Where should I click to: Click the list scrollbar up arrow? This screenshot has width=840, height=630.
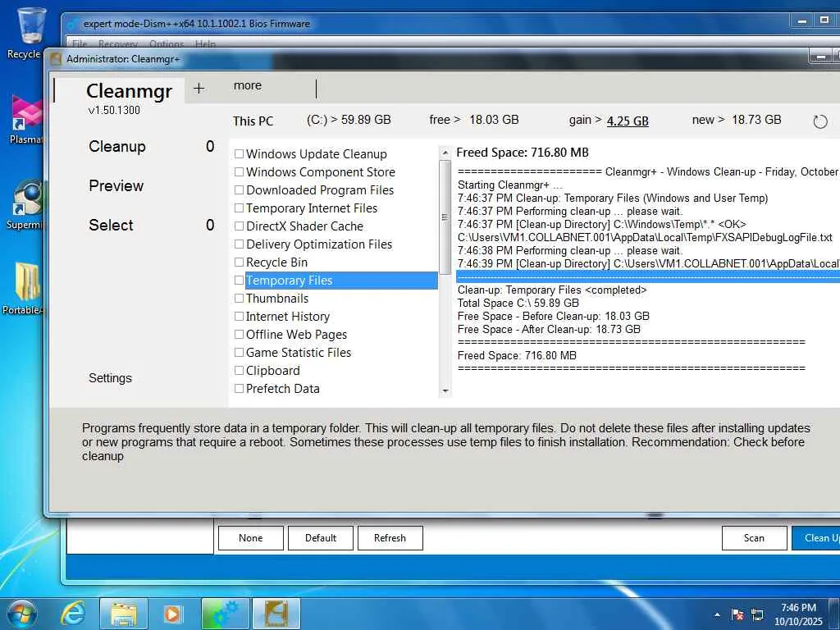(445, 153)
